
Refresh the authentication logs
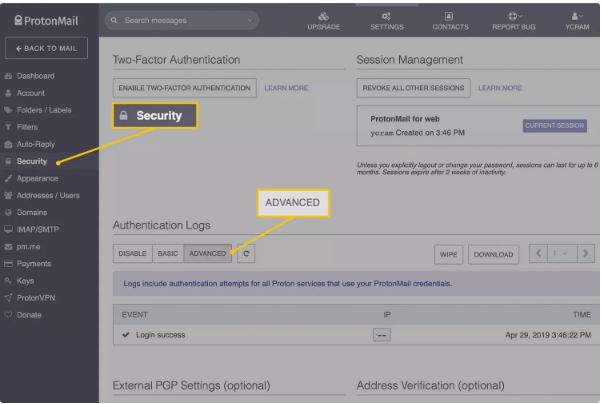tap(246, 254)
